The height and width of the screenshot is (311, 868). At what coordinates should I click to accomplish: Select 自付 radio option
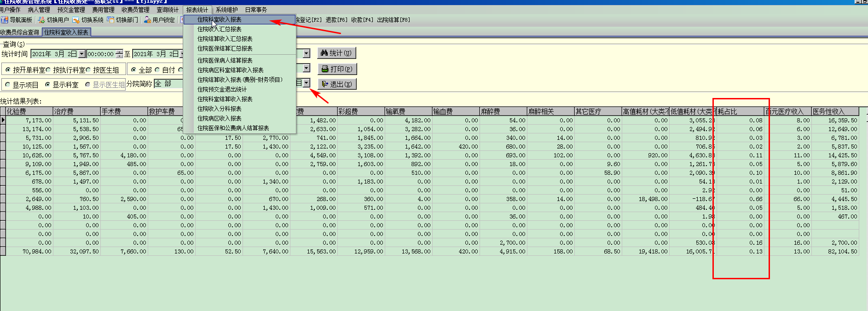pos(157,70)
